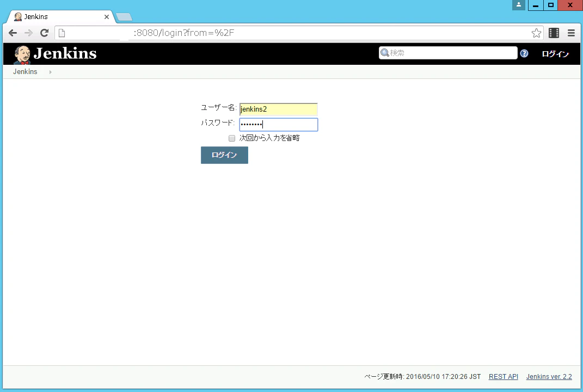
Task: Open the REST API link
Action: point(503,377)
